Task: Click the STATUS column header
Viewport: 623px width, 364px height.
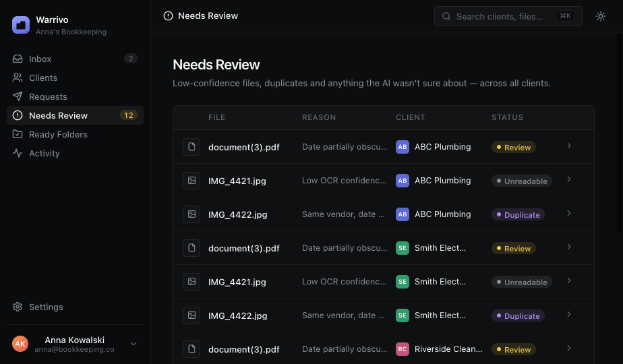Action: point(508,117)
